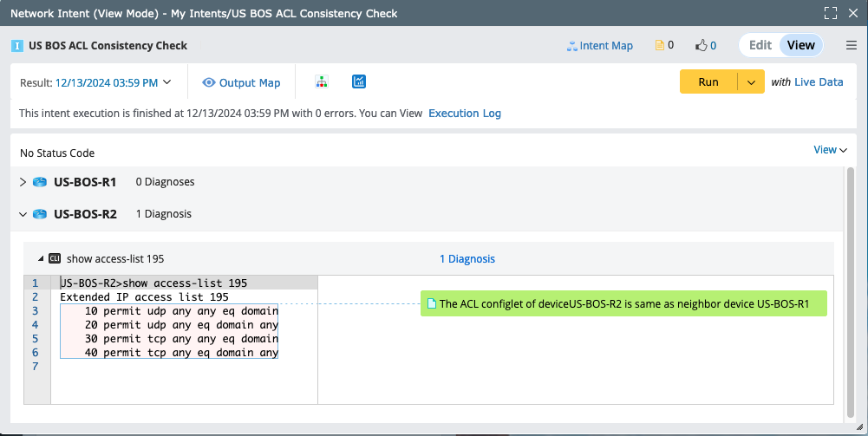Switch to View mode
Image resolution: width=868 pixels, height=436 pixels.
pyautogui.click(x=800, y=45)
